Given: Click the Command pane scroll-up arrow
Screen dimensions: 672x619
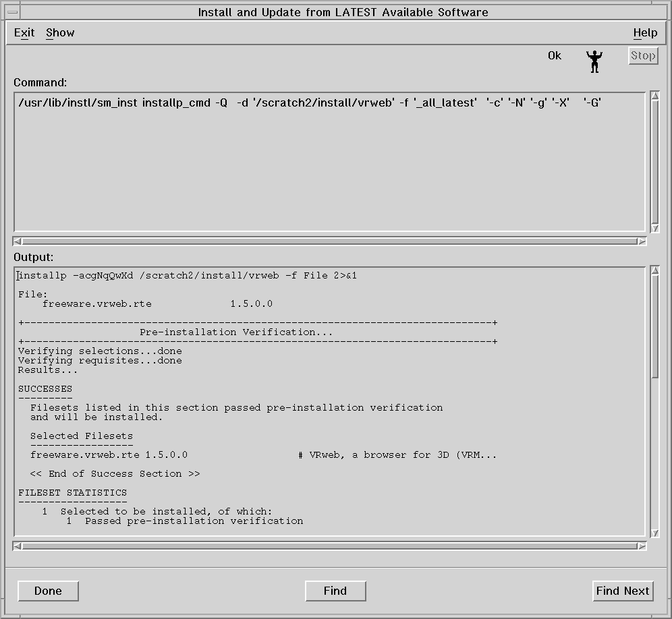Looking at the screenshot, I should click(654, 96).
